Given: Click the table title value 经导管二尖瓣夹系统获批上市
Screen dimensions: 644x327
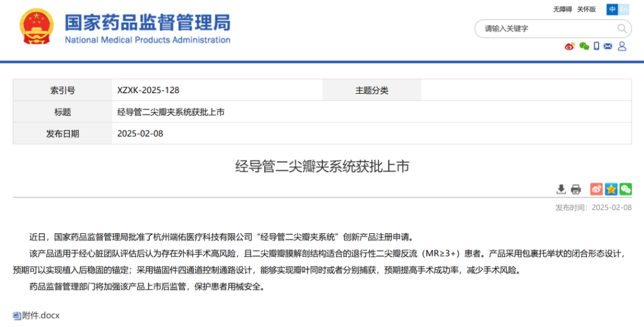Looking at the screenshot, I should [171, 112].
